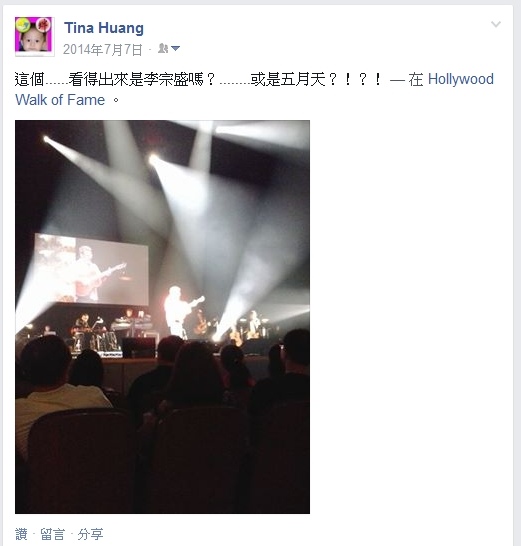Open the concert photo attachment
The height and width of the screenshot is (546, 521).
[162, 317]
